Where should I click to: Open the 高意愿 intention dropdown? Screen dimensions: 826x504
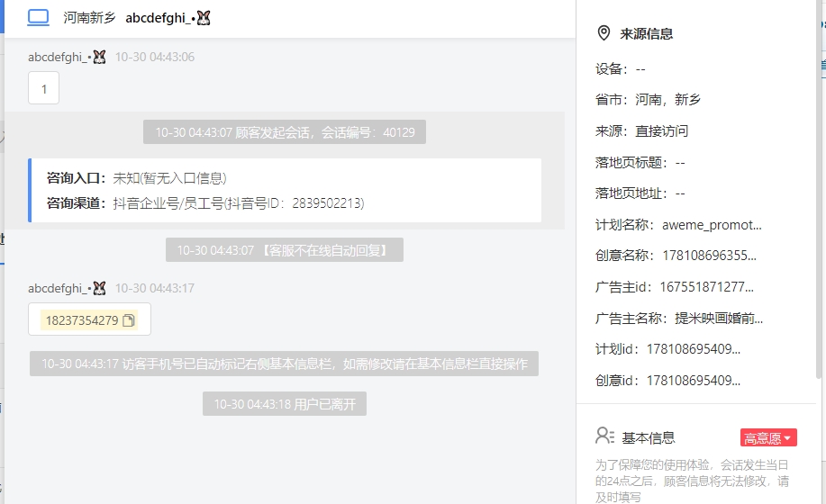(768, 437)
